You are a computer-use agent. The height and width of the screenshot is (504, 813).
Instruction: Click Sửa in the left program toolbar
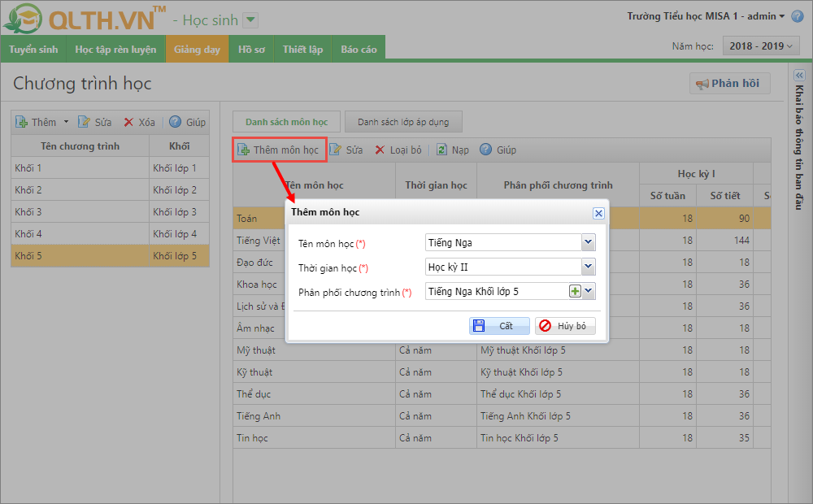tap(95, 123)
